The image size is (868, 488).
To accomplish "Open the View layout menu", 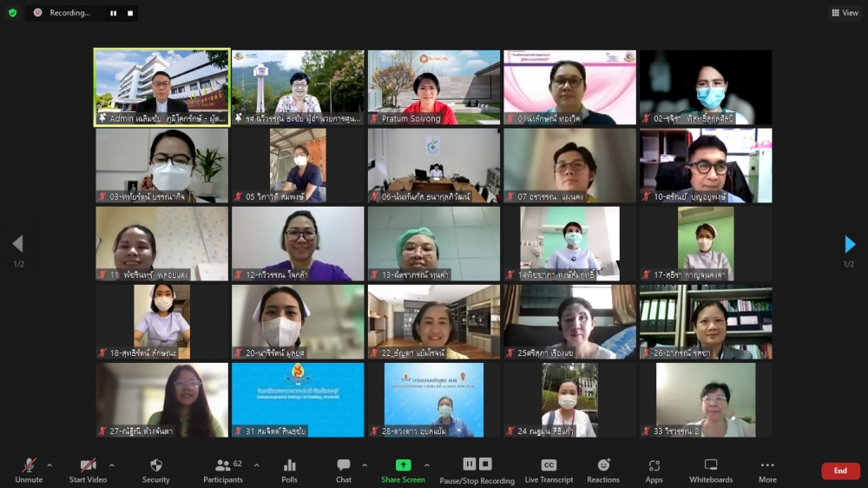I will [x=845, y=13].
